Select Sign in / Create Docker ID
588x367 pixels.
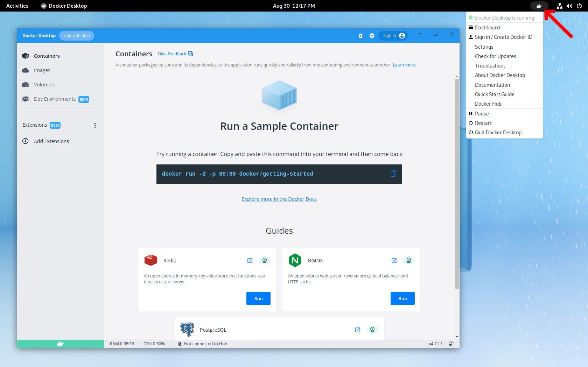(x=504, y=37)
